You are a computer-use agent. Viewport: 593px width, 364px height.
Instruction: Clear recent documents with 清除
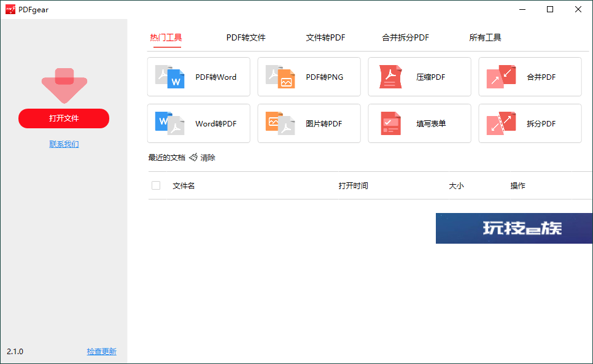click(207, 158)
